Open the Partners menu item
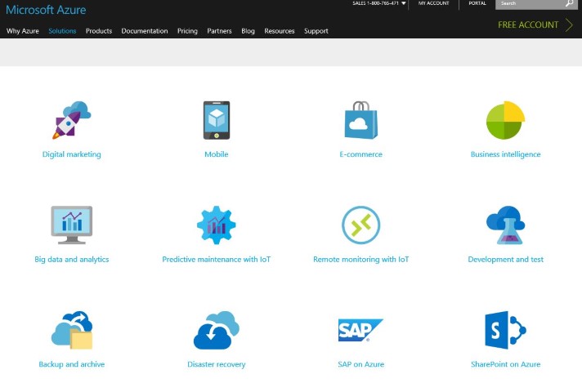Image resolution: width=582 pixels, height=392 pixels. pyautogui.click(x=219, y=31)
